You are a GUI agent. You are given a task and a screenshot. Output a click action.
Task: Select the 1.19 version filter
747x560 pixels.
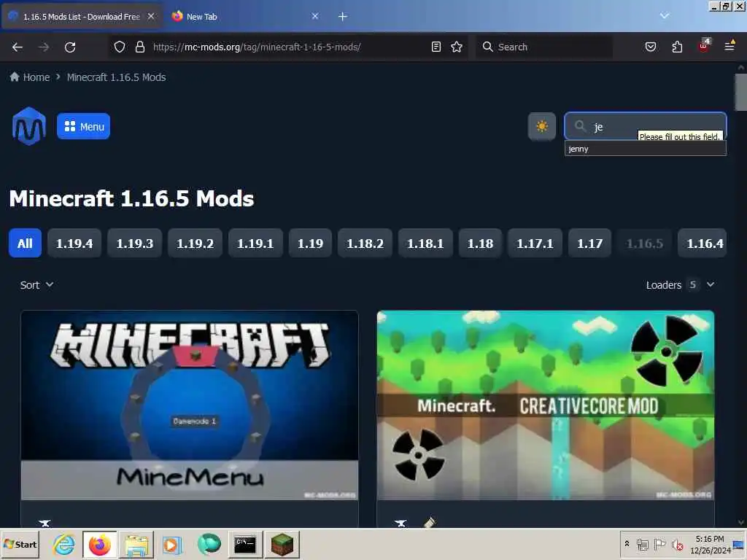pyautogui.click(x=310, y=244)
